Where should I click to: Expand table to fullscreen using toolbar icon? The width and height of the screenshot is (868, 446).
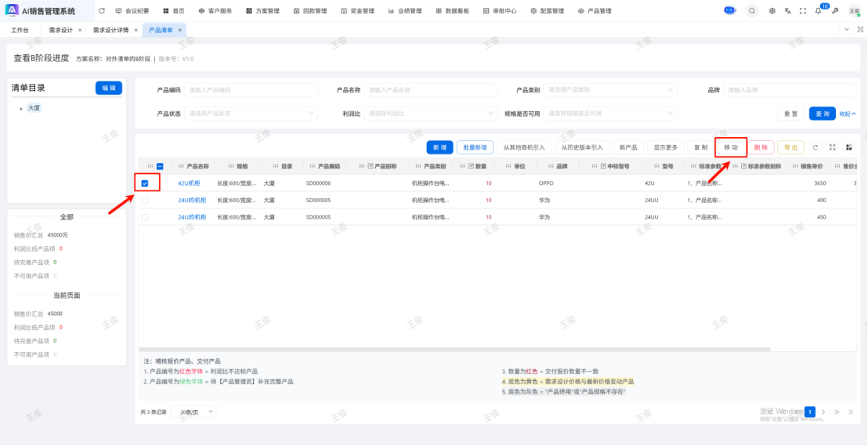[x=832, y=147]
